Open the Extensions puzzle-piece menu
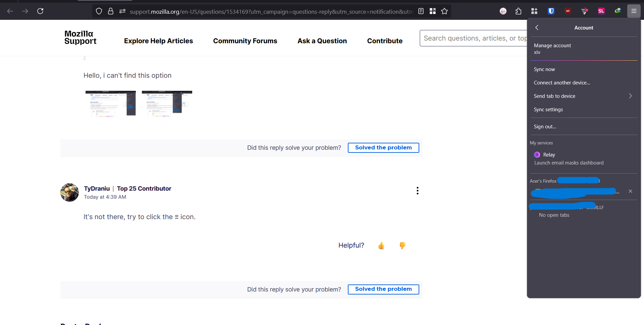Viewport: 644px width, 325px height. pyautogui.click(x=518, y=11)
